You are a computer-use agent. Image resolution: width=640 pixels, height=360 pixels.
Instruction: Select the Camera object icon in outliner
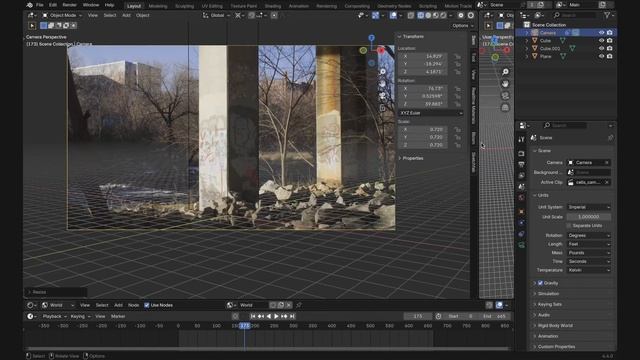[x=535, y=33]
